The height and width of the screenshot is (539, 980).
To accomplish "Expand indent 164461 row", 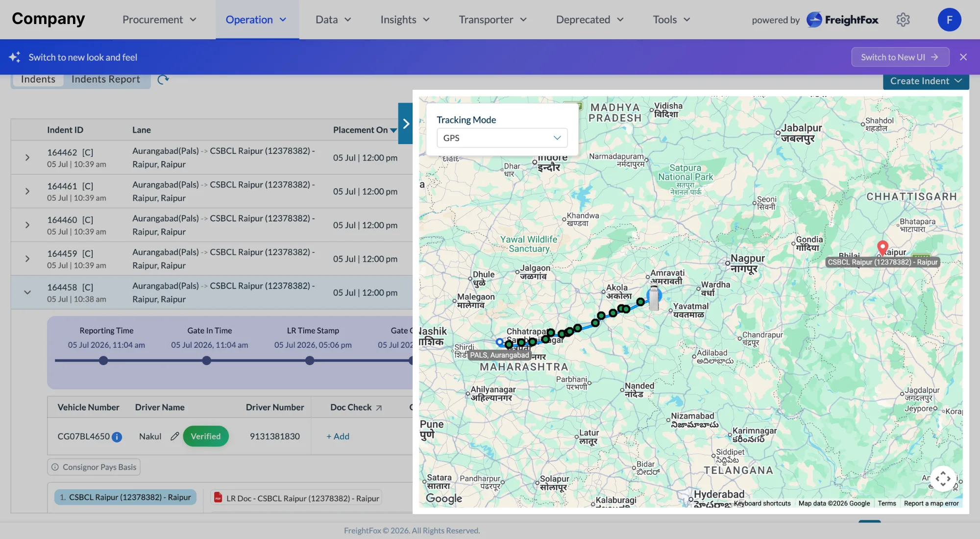I will [x=27, y=191].
